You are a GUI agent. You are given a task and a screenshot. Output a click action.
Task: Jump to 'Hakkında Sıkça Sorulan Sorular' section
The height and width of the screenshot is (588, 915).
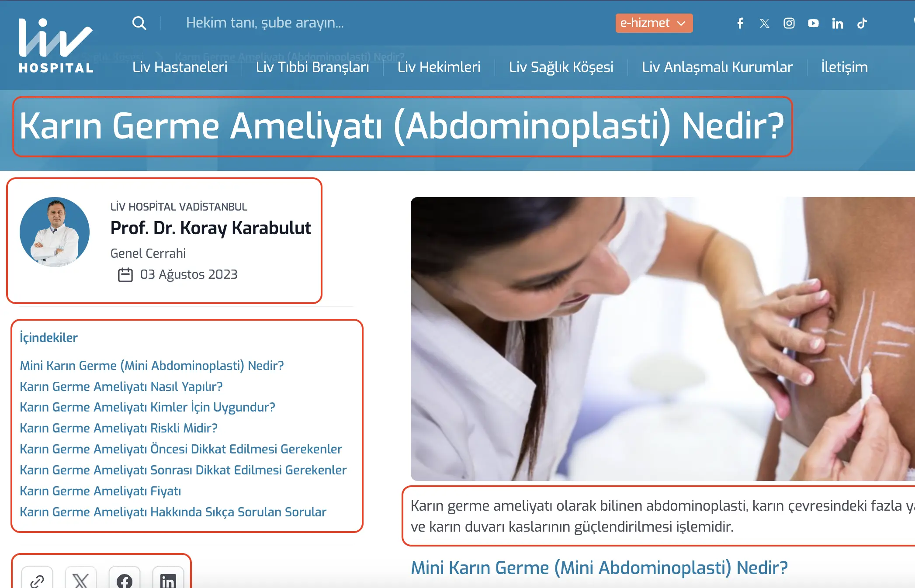tap(173, 512)
